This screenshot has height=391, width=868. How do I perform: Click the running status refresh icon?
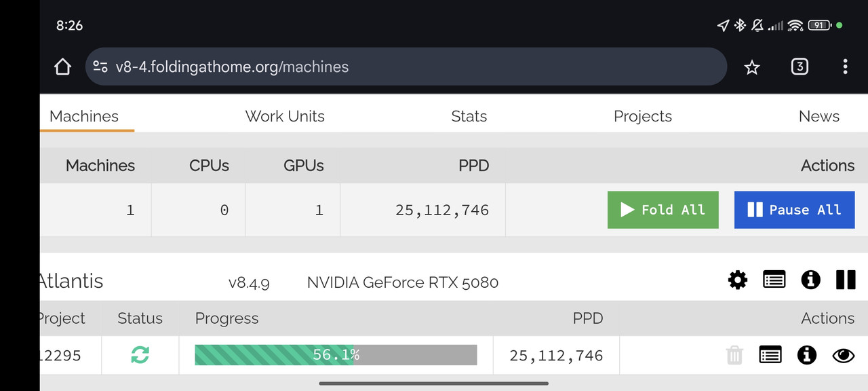pos(140,354)
